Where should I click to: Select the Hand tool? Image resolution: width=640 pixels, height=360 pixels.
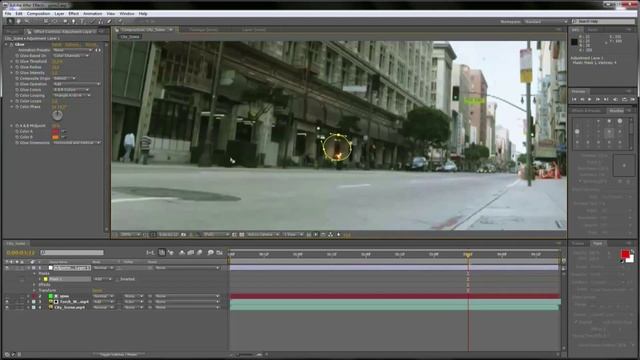18,21
